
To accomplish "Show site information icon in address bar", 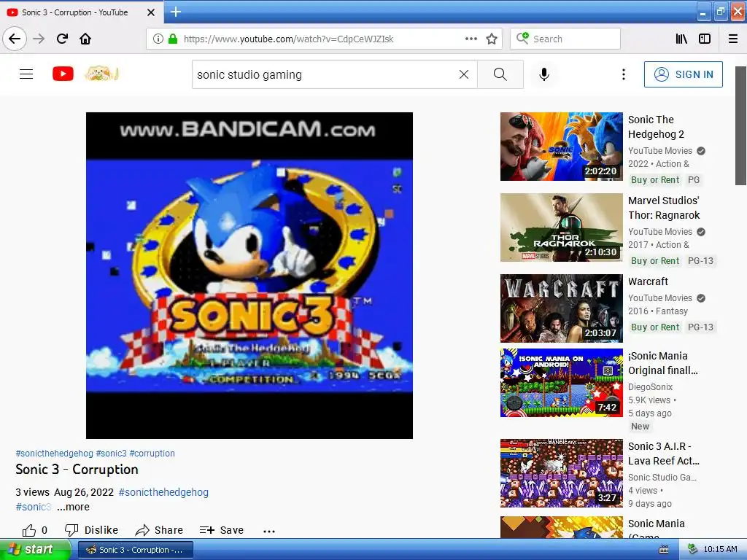I will click(158, 39).
